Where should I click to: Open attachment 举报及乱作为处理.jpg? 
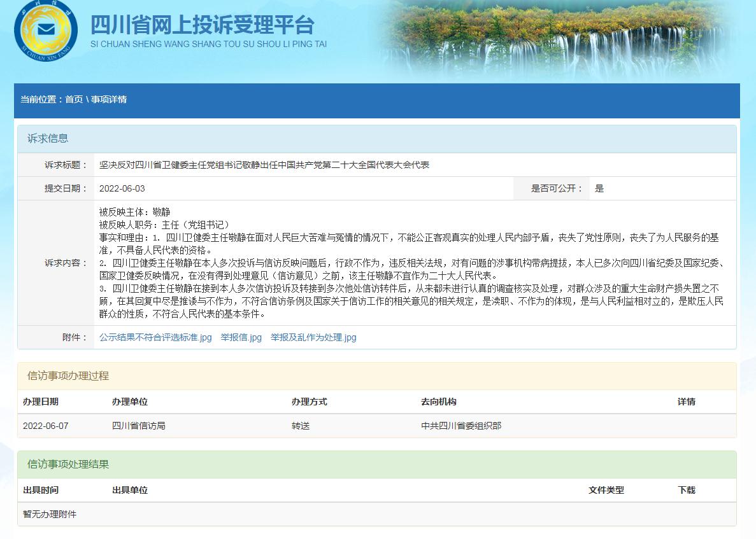pyautogui.click(x=313, y=337)
